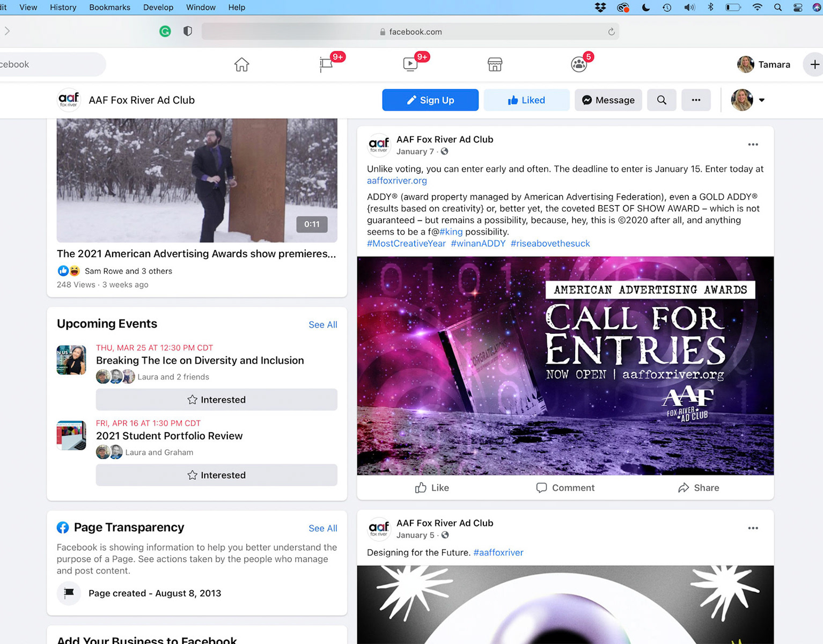Image resolution: width=823 pixels, height=644 pixels.
Task: Open Safari View menu
Action: pos(28,7)
